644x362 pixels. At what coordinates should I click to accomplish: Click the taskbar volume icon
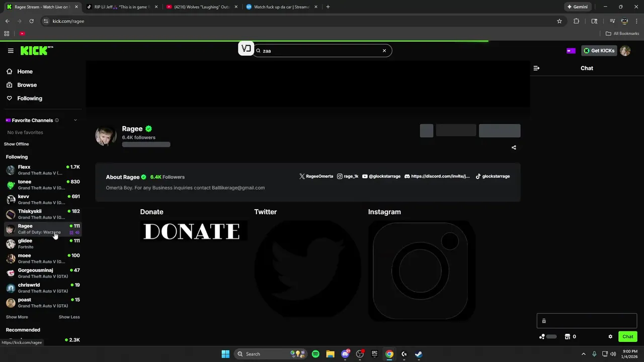(613, 354)
